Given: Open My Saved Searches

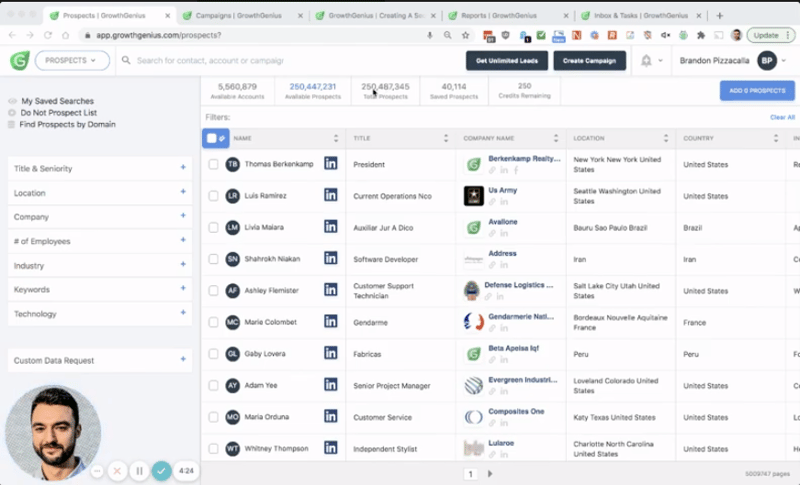Looking at the screenshot, I should click(57, 101).
